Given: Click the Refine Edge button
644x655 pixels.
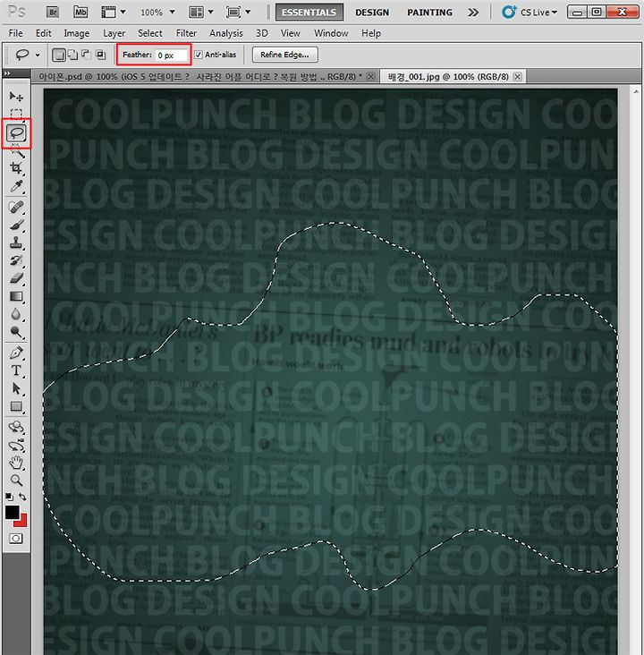Looking at the screenshot, I should pos(284,55).
